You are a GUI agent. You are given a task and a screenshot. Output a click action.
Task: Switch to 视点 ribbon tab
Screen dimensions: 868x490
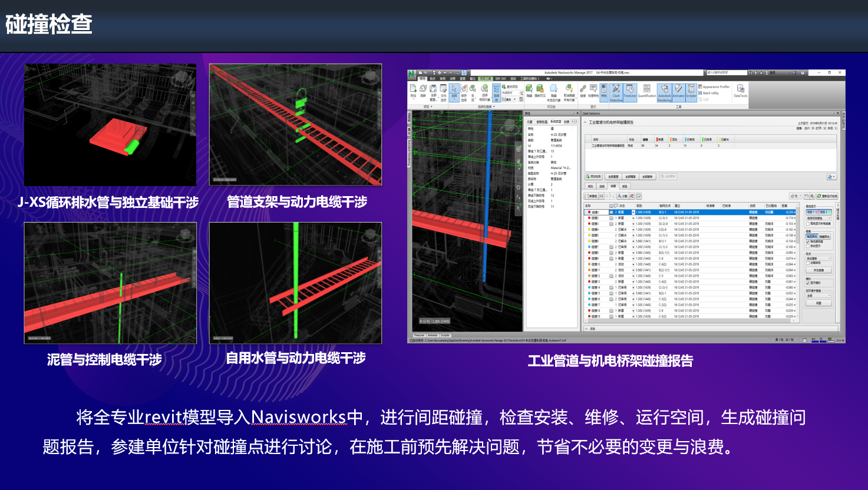pyautogui.click(x=433, y=78)
